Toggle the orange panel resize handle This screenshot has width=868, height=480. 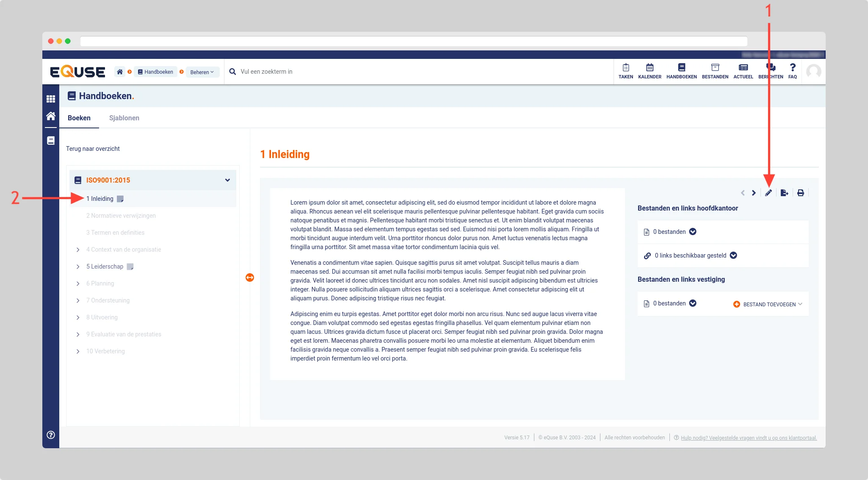(x=250, y=277)
